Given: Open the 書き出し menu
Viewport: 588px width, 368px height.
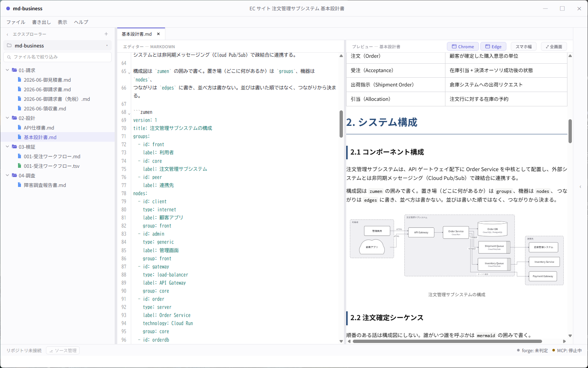Looking at the screenshot, I should pyautogui.click(x=42, y=22).
